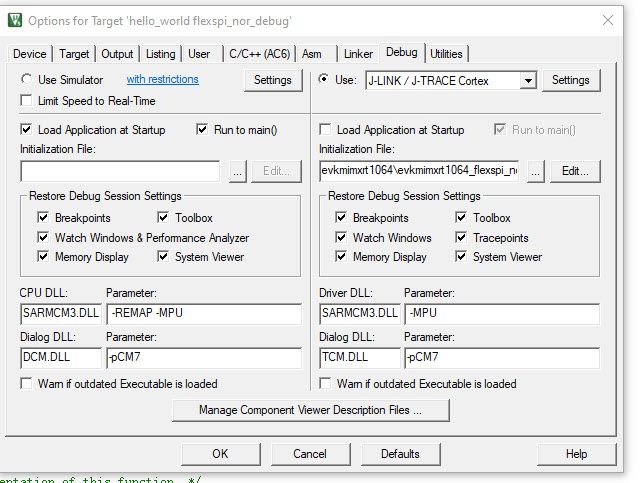Open the 'with restrictions' link
Viewport: 641px width, 483px height.
162,79
